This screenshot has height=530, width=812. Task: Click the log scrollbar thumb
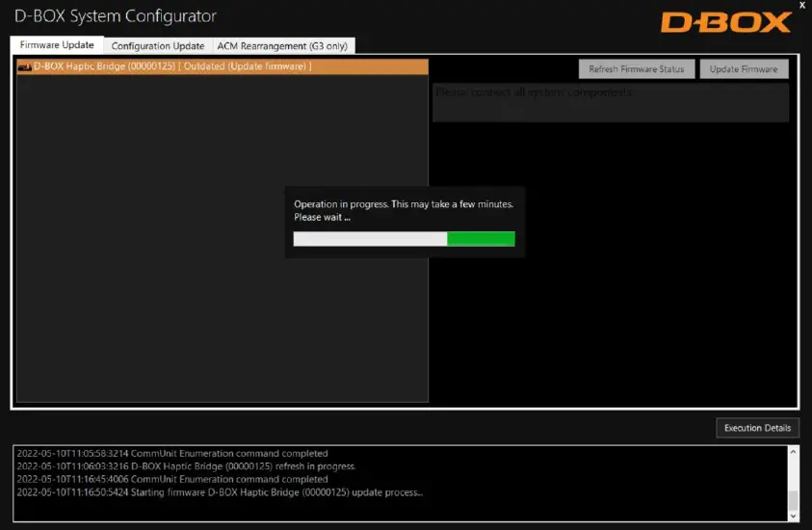(793, 500)
